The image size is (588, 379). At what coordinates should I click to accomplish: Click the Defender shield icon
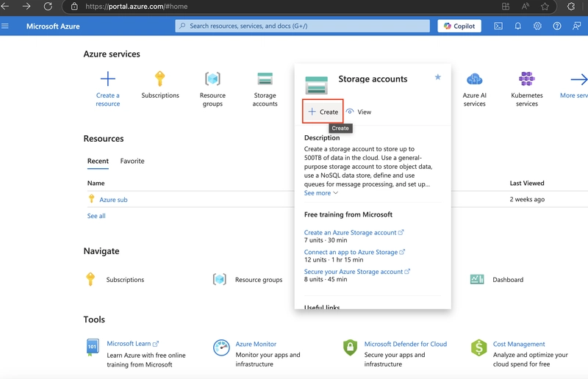coord(350,347)
